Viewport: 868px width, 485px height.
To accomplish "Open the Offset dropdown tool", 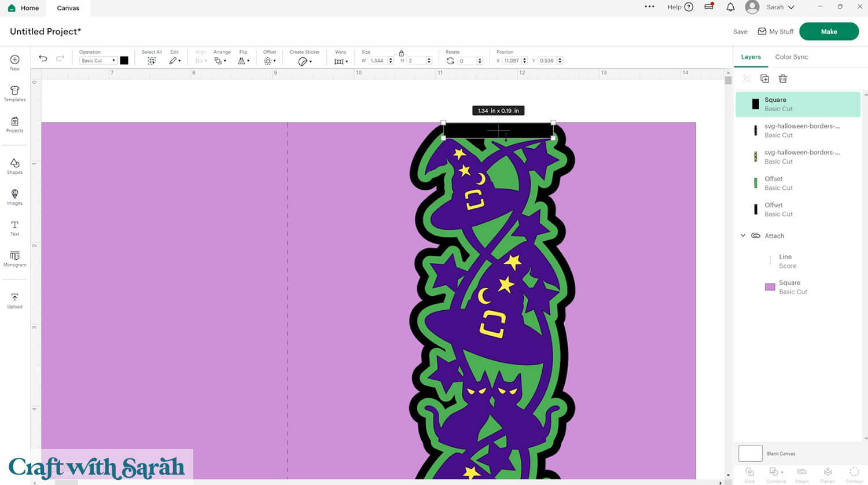I will [x=269, y=61].
